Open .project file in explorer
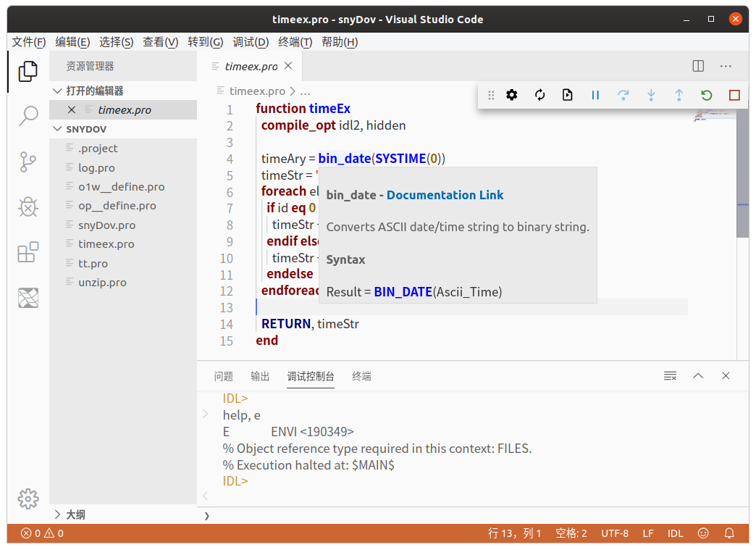The image size is (756, 550). [x=123, y=149]
